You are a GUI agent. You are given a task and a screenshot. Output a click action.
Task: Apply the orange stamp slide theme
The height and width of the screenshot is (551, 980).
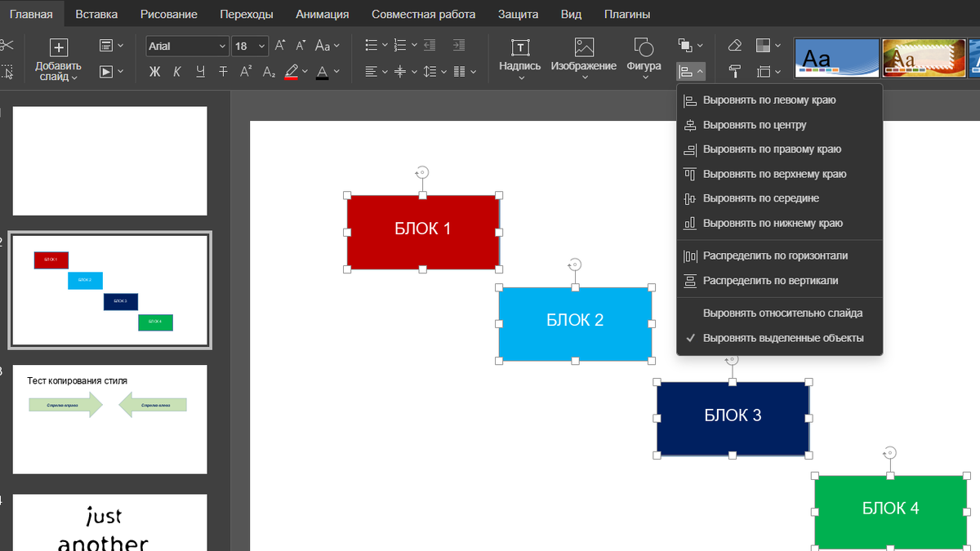(924, 58)
